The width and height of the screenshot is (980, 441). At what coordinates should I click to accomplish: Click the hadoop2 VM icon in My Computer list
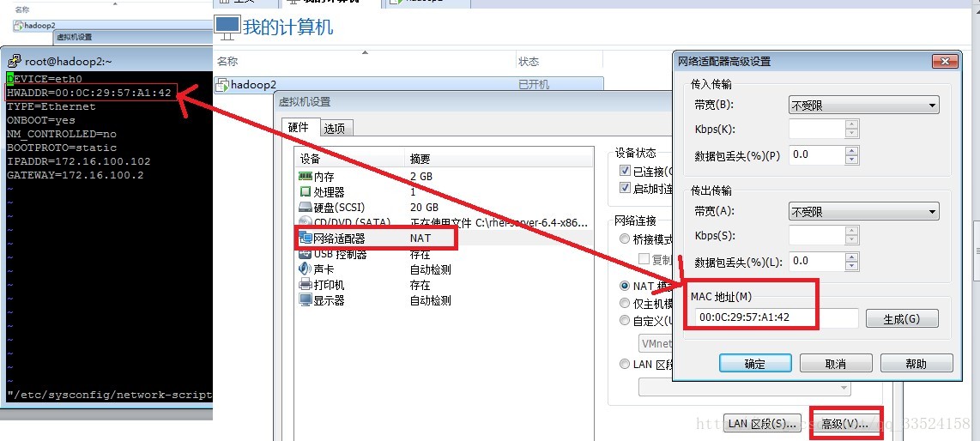coord(222,84)
